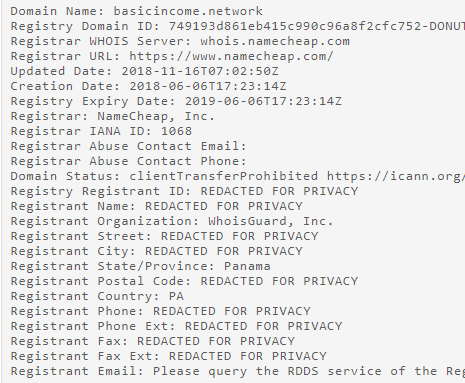Click the Registrant Postal Code line
This screenshot has height=383, width=465.
184,281
